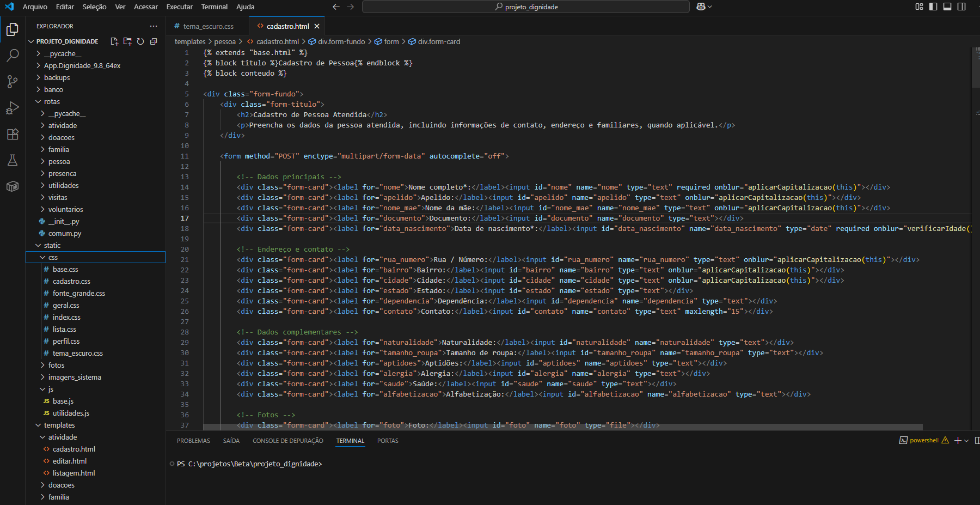Switch to the PROBLEMAS panel tab

click(x=193, y=441)
